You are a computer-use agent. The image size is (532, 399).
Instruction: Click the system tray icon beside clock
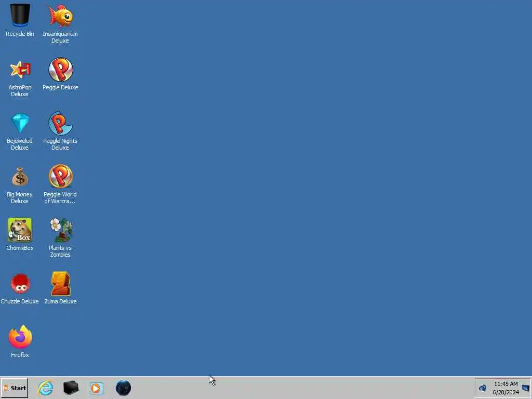[483, 388]
